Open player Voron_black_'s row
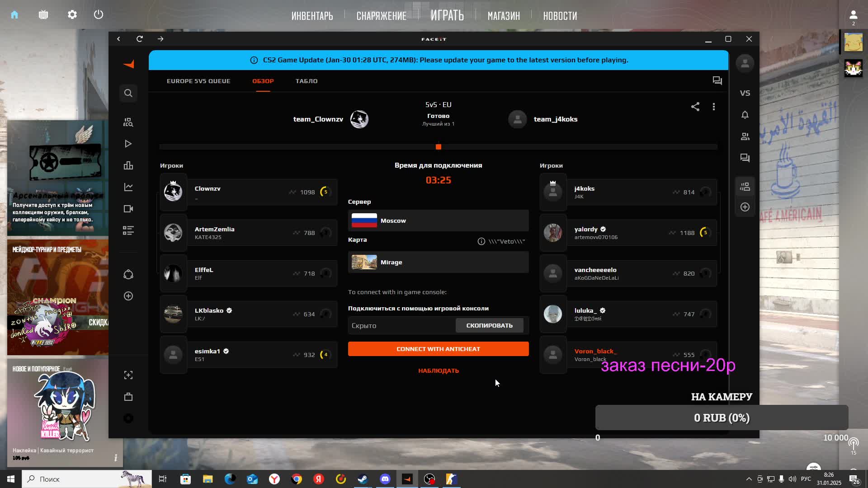868x488 pixels. click(x=628, y=355)
